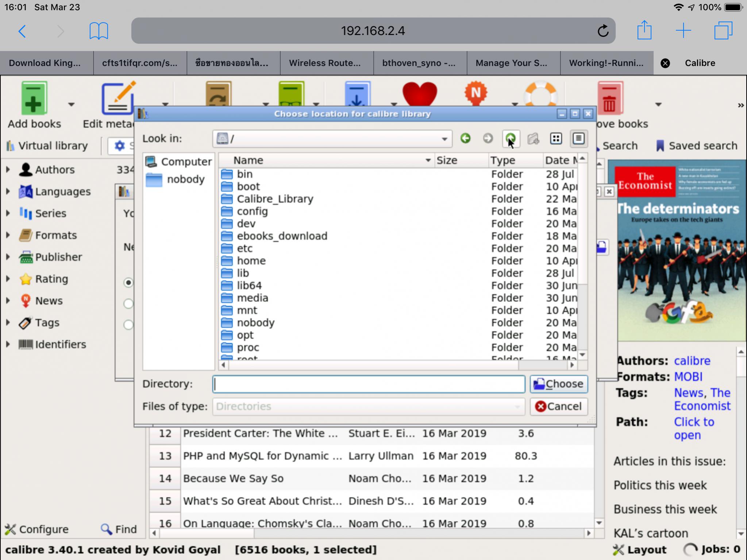Viewport: 747px width, 560px height.
Task: Click the create new folder icon
Action: click(533, 139)
